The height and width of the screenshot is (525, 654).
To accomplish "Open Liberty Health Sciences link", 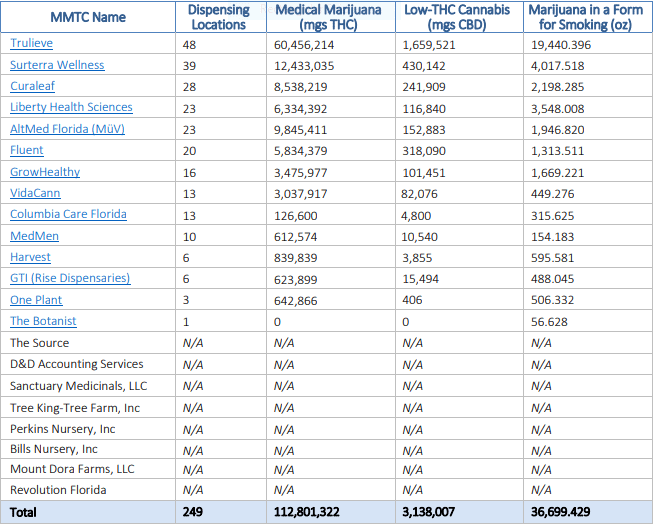I will tap(71, 107).
